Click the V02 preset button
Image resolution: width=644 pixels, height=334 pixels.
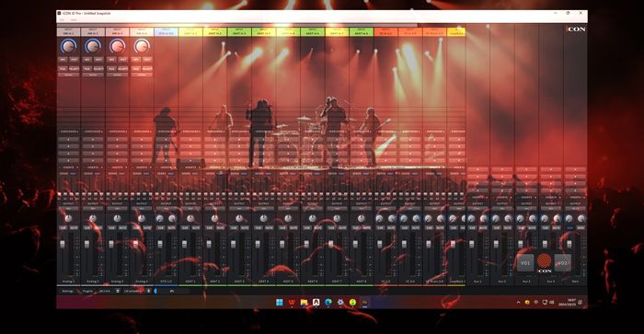click(x=562, y=263)
